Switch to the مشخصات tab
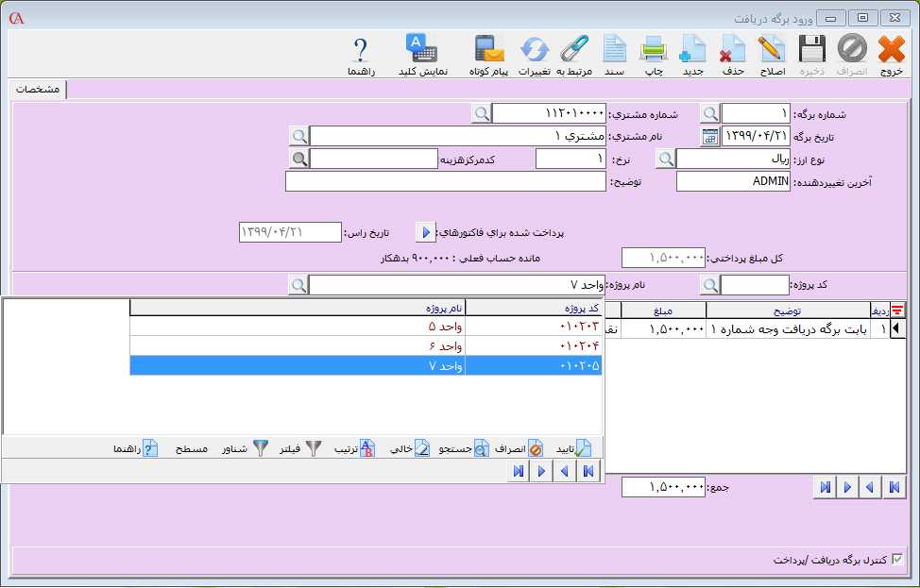The width and height of the screenshot is (920, 588). pos(39,89)
